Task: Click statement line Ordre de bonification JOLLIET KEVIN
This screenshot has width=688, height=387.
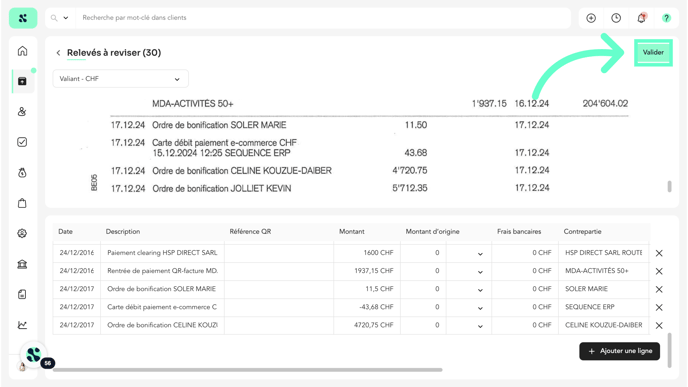Action: click(x=222, y=189)
